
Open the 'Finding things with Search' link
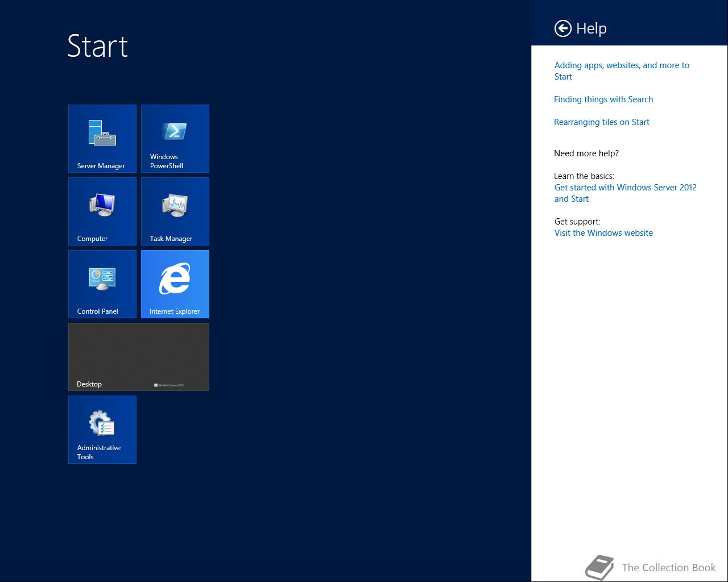[x=603, y=99]
